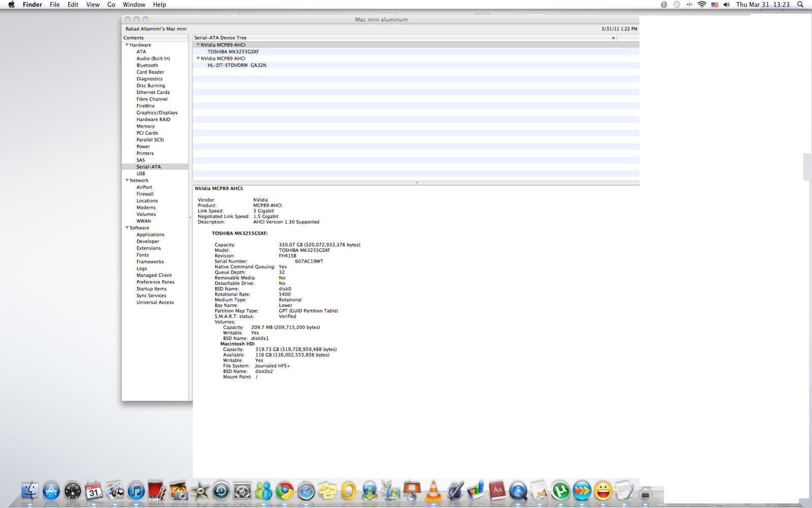Viewport: 812px width, 508px height.
Task: Collapse the NVidia node containing HL-DT-STDVDRW
Action: tap(198, 58)
